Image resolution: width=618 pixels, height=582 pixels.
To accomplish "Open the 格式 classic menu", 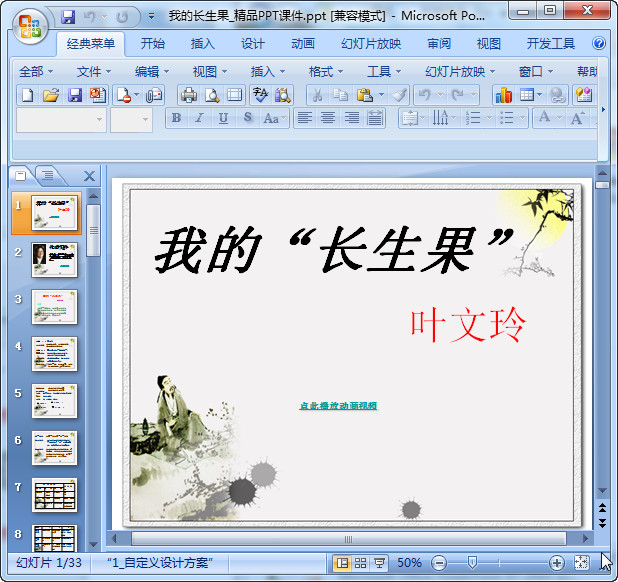I will 326,72.
